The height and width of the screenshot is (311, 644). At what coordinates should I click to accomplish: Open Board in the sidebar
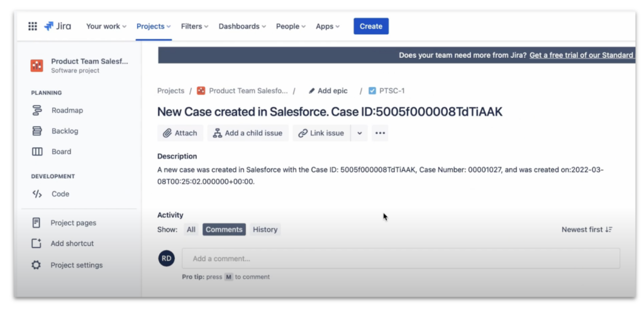coord(61,152)
